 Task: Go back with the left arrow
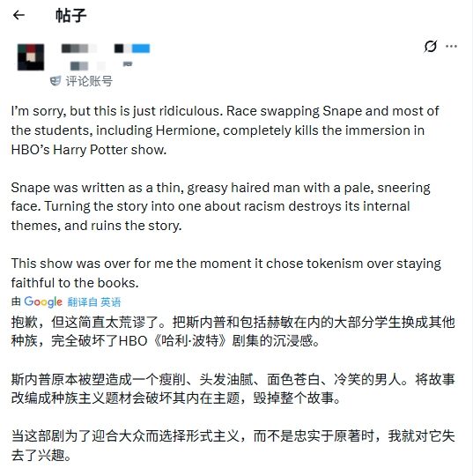[x=18, y=15]
